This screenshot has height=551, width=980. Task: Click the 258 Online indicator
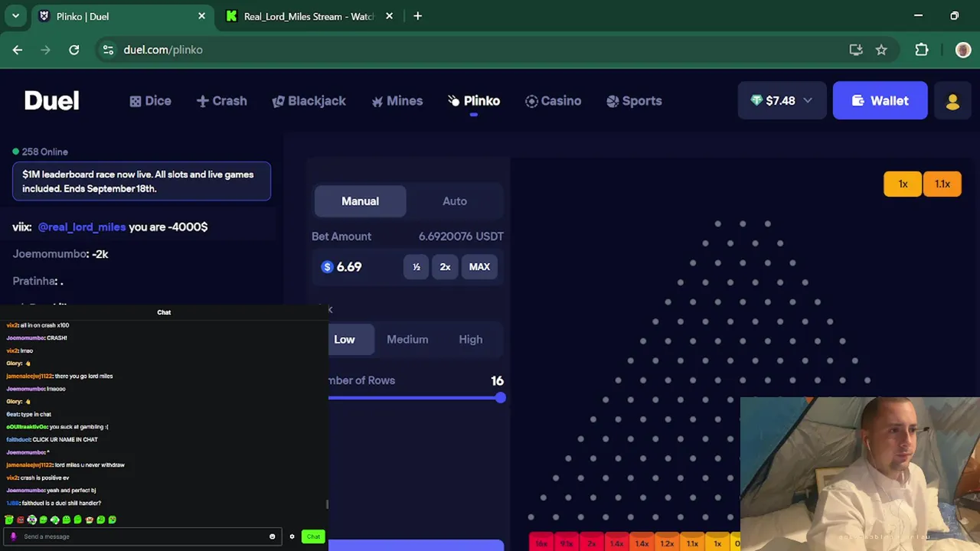(x=41, y=152)
